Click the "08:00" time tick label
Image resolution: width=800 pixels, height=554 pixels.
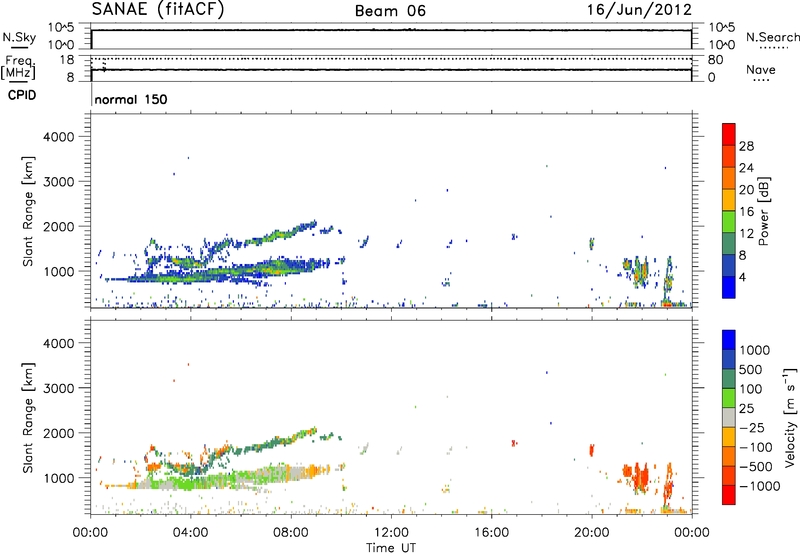coord(291,533)
